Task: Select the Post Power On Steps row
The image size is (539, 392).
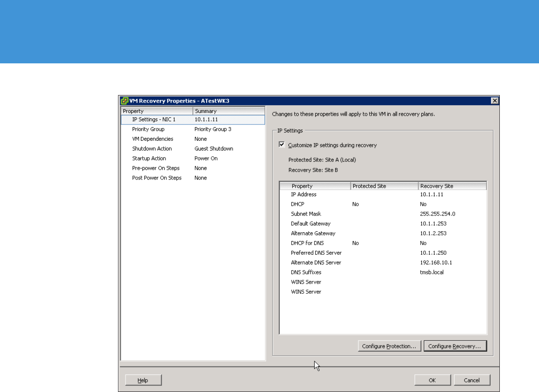Action: tap(193, 178)
